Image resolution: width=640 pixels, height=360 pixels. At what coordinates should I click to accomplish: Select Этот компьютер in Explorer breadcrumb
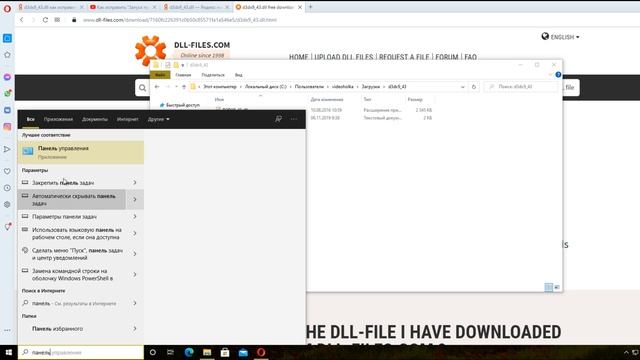220,87
